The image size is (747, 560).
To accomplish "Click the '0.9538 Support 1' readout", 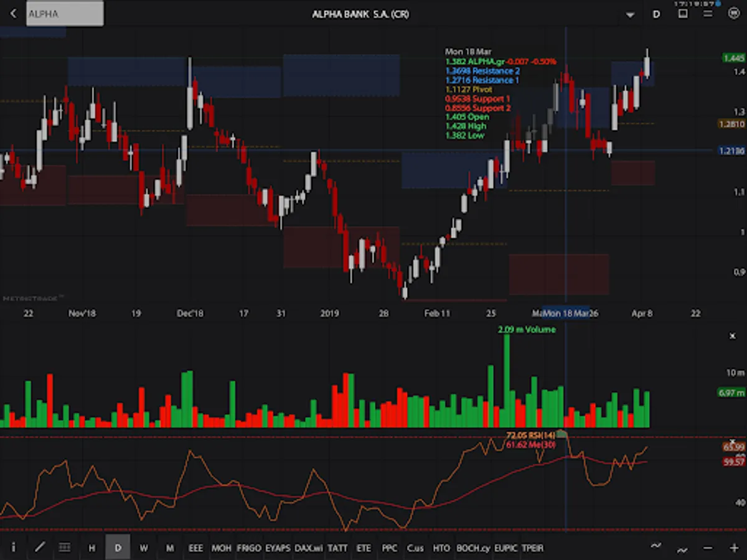I will click(477, 99).
